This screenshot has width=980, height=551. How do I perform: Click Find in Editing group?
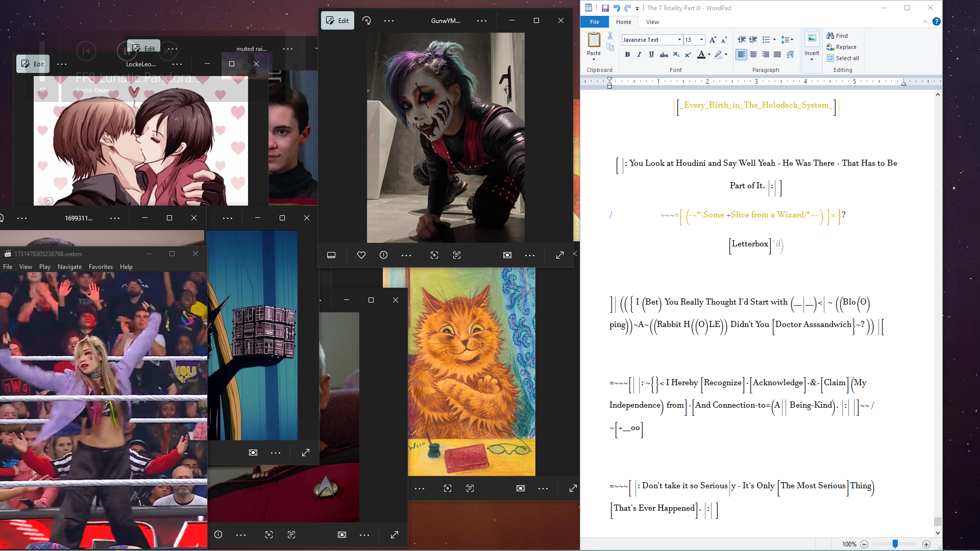coord(837,36)
